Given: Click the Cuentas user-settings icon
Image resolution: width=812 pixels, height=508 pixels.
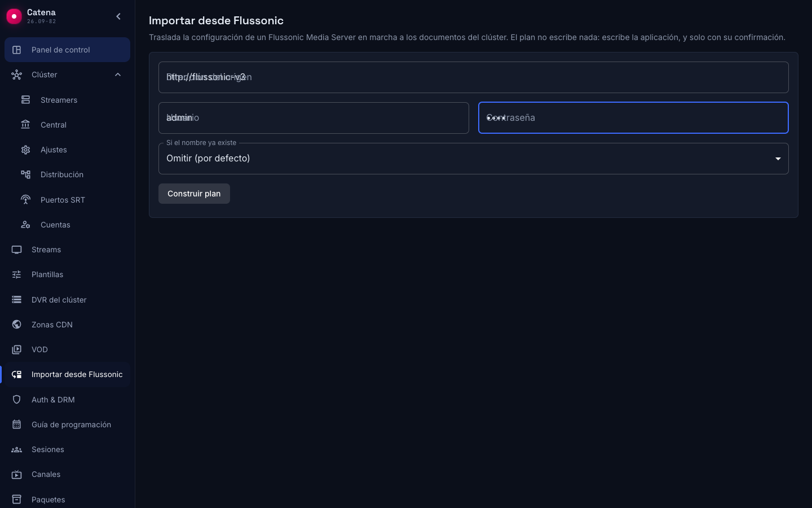Looking at the screenshot, I should pos(26,225).
